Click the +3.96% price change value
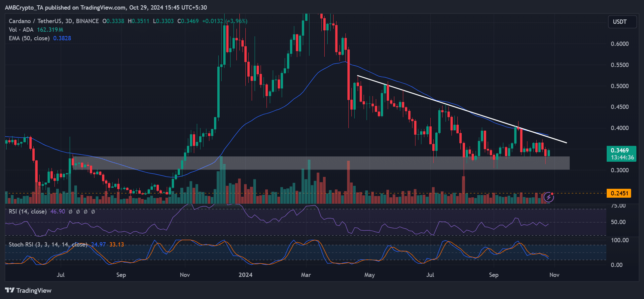This screenshot has width=644, height=299. click(236, 21)
